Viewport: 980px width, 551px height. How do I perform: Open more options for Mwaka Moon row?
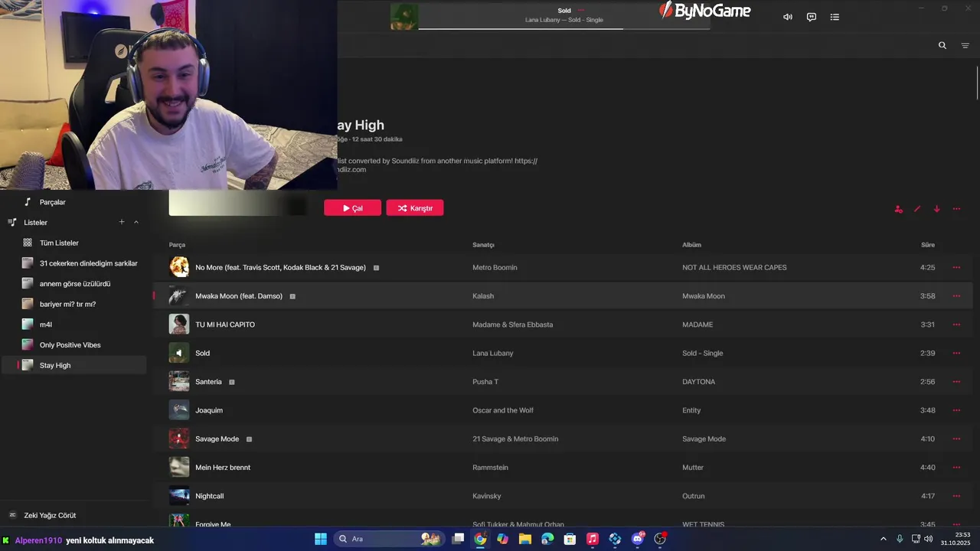click(956, 296)
